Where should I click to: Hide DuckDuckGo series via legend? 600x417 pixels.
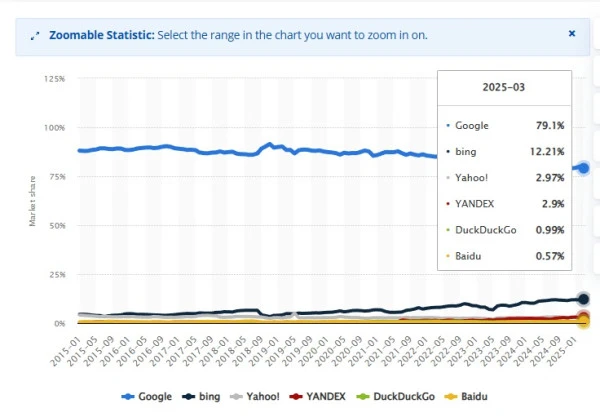coord(395,396)
